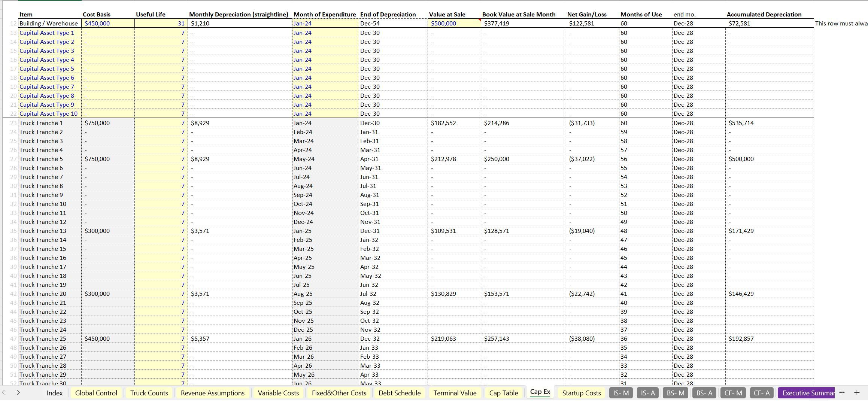
Task: Click Building end of depreciation Dec-54
Action: point(393,23)
